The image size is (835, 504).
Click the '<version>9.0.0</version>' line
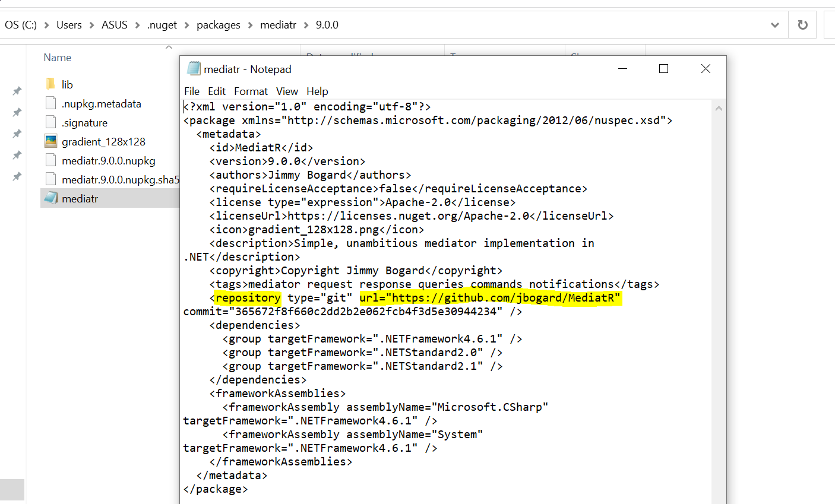pos(287,161)
